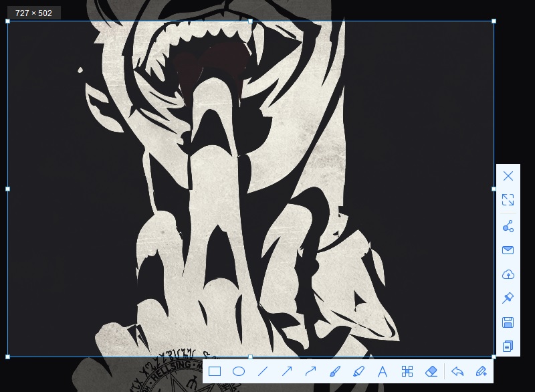Click the bottom-middle selection resize handle
This screenshot has width=535, height=392.
[x=250, y=357]
